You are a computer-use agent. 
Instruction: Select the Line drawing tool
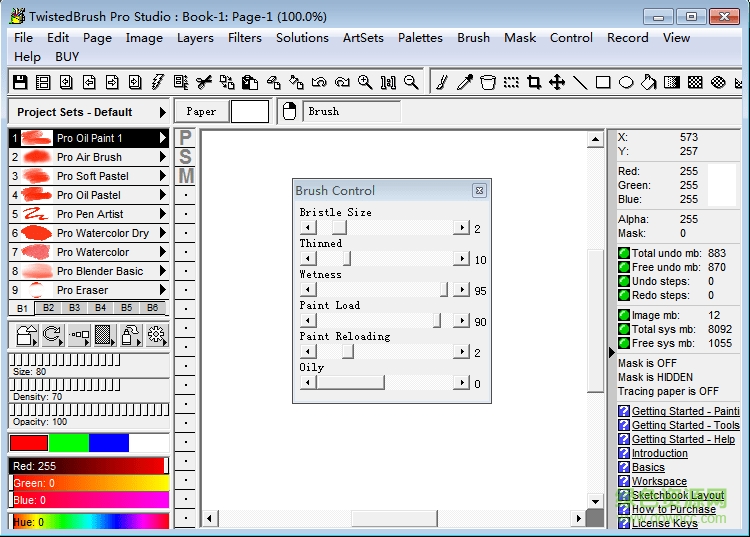580,82
